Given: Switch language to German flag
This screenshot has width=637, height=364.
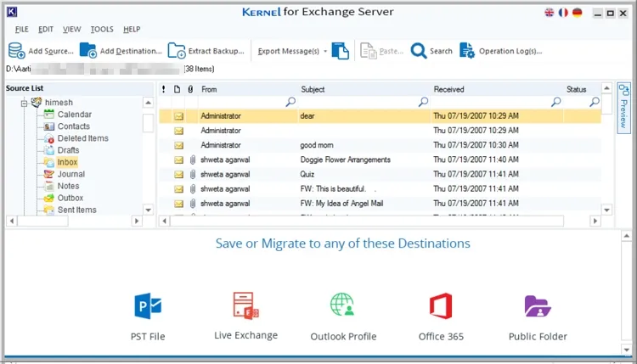Looking at the screenshot, I should pos(578,13).
